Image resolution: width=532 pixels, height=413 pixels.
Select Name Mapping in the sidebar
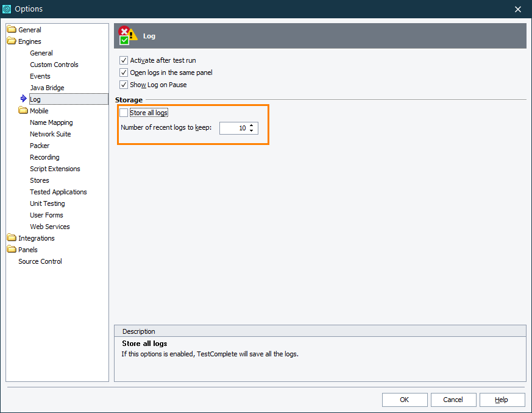tap(50, 122)
